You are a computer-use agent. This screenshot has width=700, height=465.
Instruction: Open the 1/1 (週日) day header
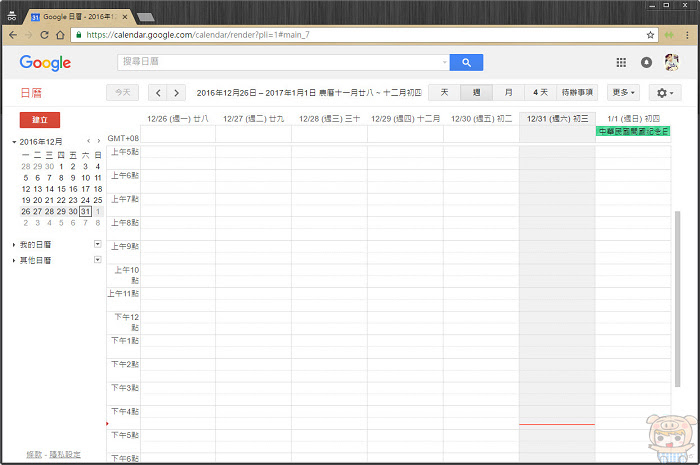pos(633,119)
